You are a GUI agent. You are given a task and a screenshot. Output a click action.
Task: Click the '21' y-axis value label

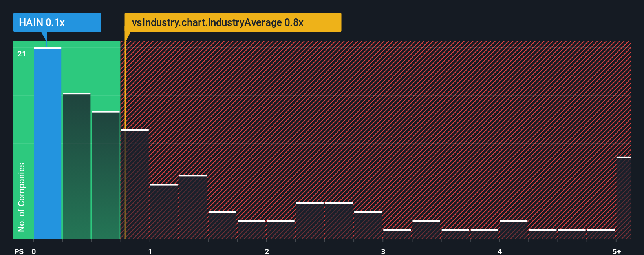coord(22,54)
